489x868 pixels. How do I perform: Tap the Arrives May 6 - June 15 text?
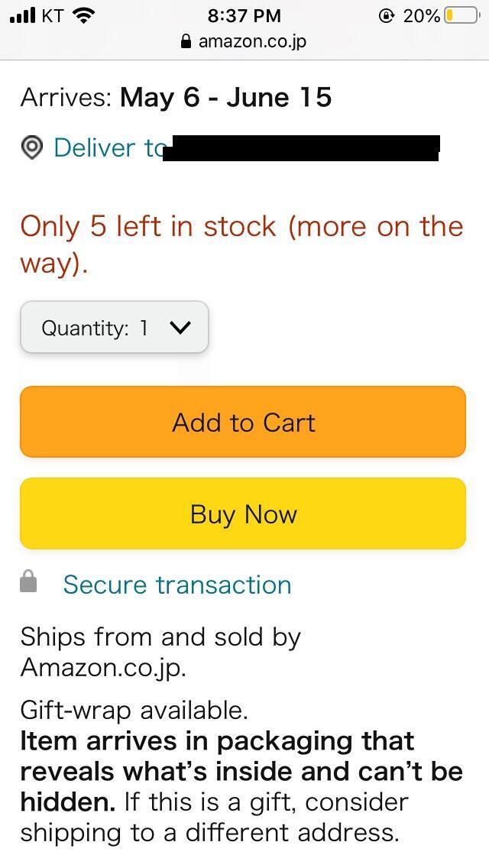[x=176, y=98]
